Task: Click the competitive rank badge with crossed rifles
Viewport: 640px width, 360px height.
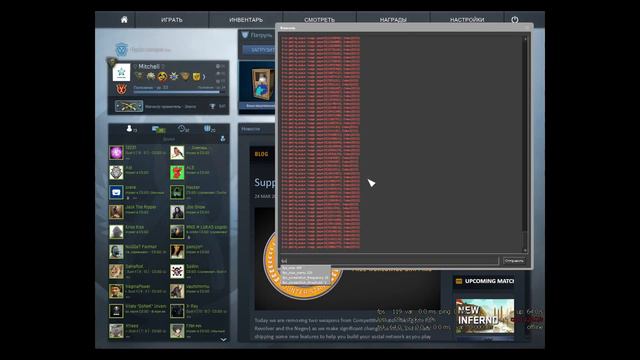Action: click(129, 106)
